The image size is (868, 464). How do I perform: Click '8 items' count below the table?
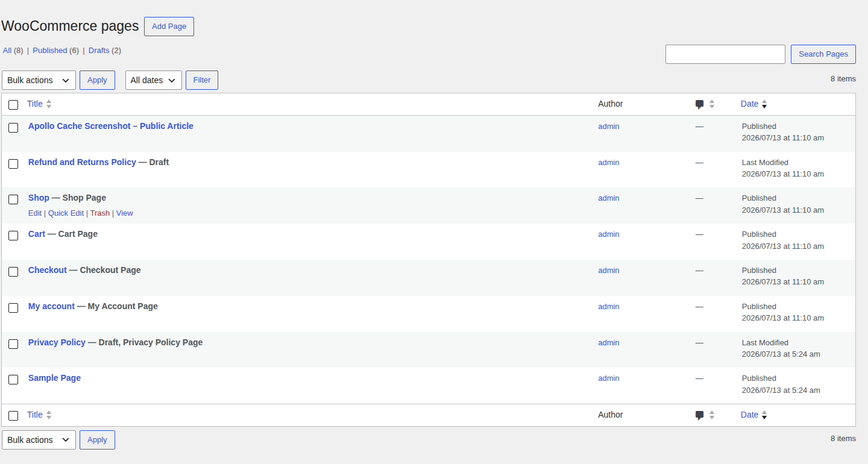click(x=843, y=439)
